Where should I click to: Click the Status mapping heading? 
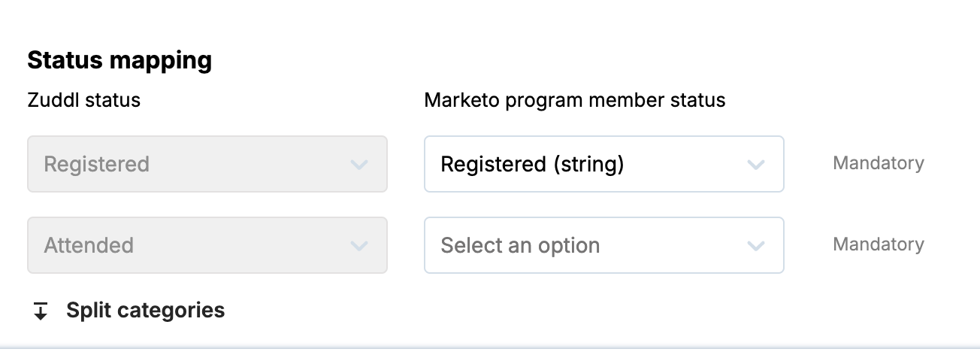tap(119, 60)
